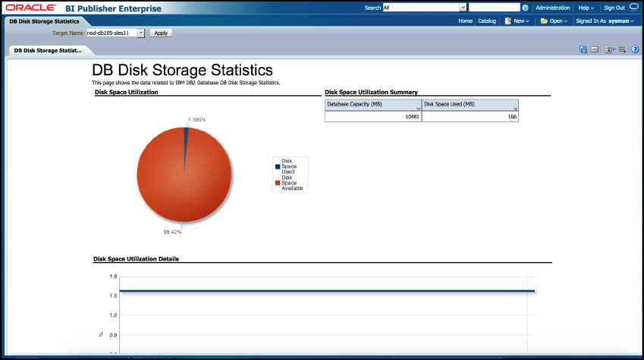
Task: Click the Disk Space Available legend swatch
Action: (278, 183)
